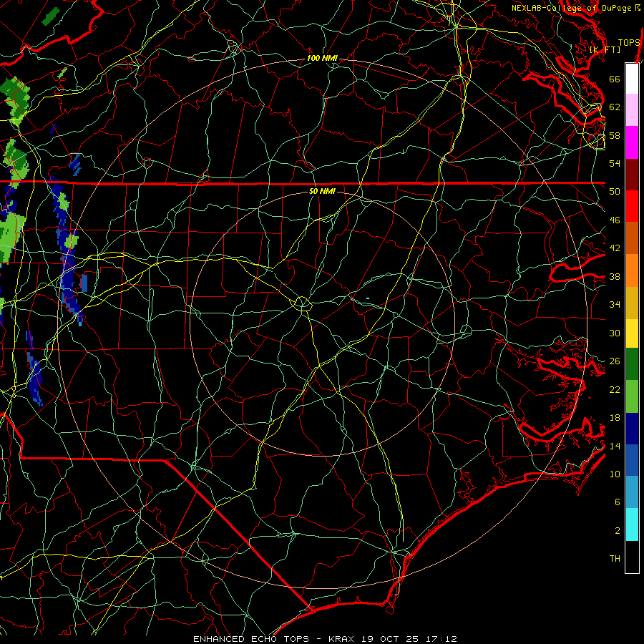Image resolution: width=644 pixels, height=644 pixels.
Task: Click the '2' legend value
Action: (618, 531)
